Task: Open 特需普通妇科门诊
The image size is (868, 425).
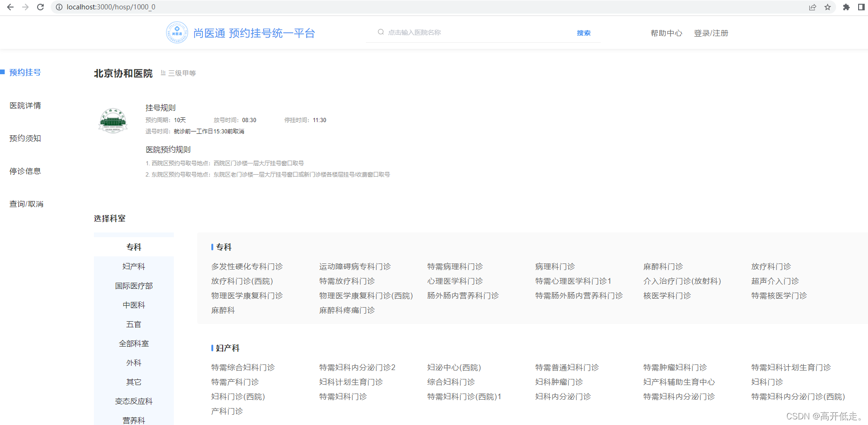Action: click(567, 367)
